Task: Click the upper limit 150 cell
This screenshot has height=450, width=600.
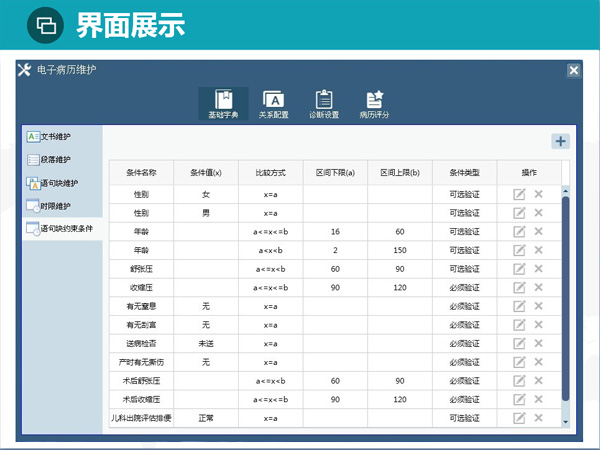Action: [x=400, y=250]
